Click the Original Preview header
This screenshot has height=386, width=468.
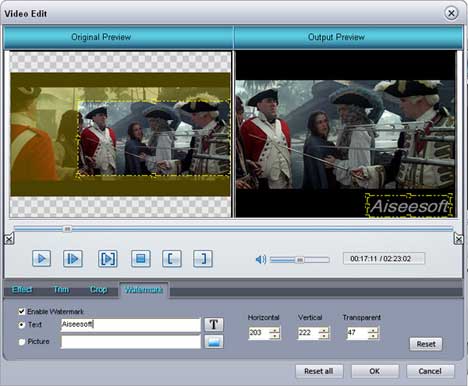pos(118,37)
